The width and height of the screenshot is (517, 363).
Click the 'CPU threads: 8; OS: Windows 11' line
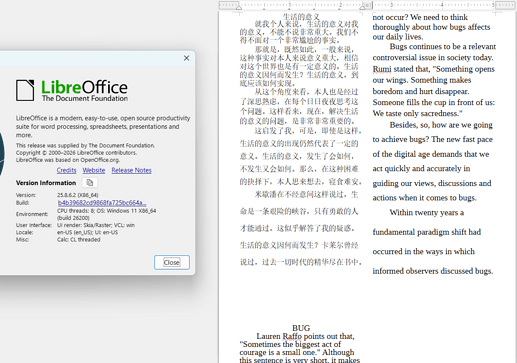[106, 211]
